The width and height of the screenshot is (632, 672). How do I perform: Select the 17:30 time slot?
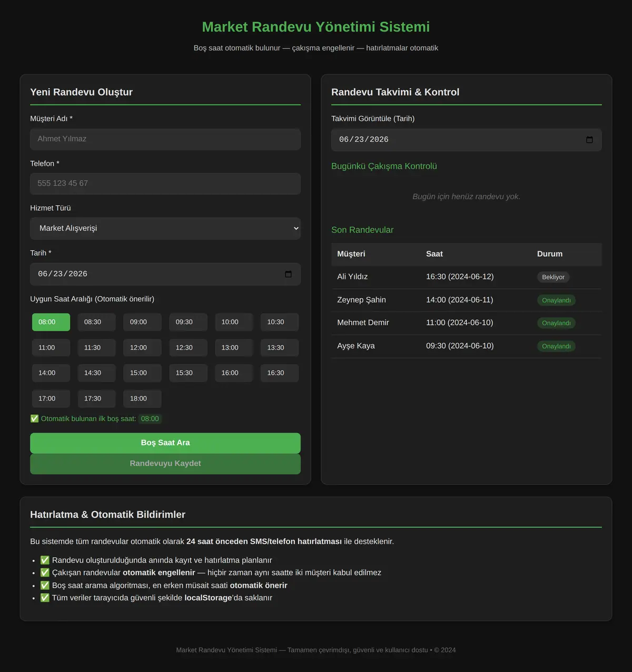[97, 399]
